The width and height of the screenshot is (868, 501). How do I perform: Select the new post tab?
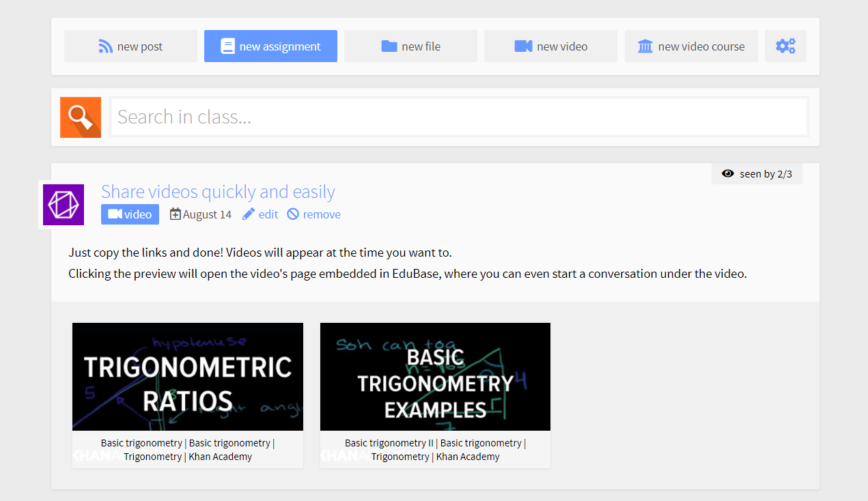[x=130, y=46]
